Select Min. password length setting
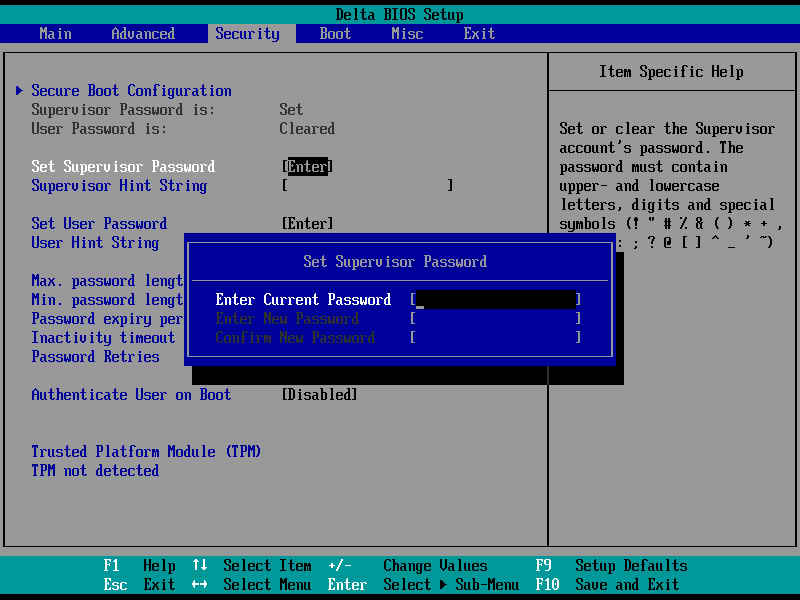800x600 pixels. [x=107, y=300]
